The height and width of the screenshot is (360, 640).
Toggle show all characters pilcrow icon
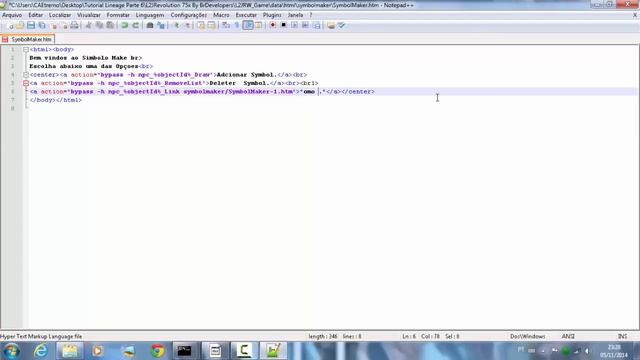click(x=237, y=25)
